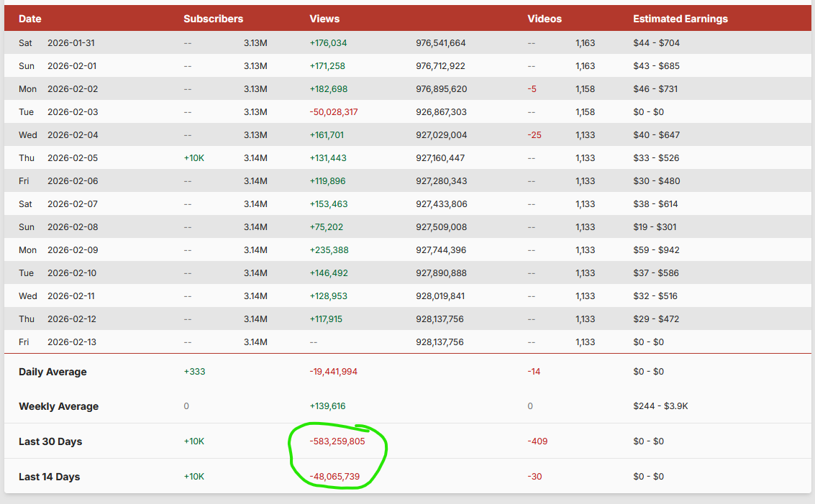Select total views 976,541,664
Viewport: 815px width, 504px height.
point(441,43)
